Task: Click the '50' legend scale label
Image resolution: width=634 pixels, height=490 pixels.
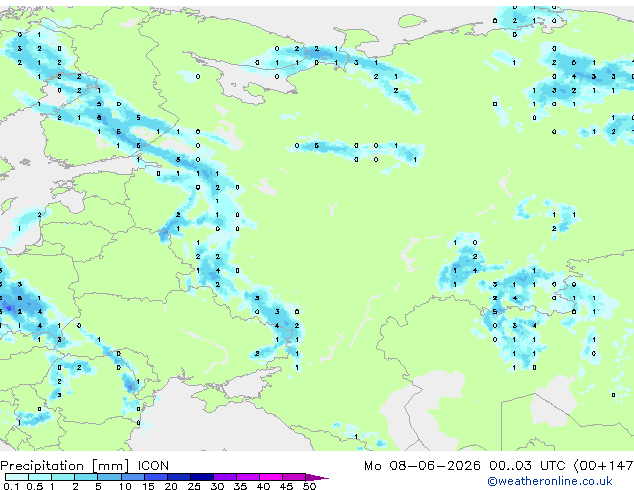Action: coord(310,486)
